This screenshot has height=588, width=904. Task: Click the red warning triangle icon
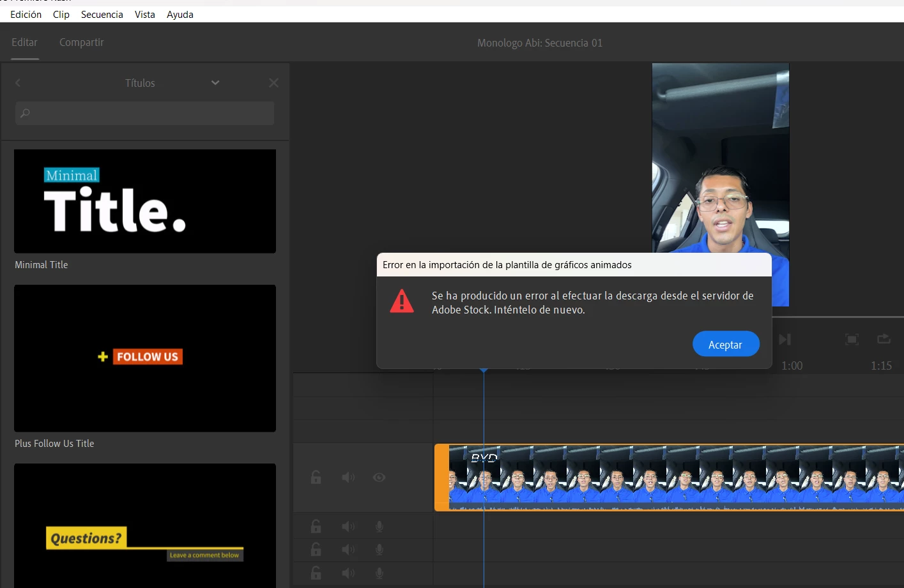[x=402, y=301]
